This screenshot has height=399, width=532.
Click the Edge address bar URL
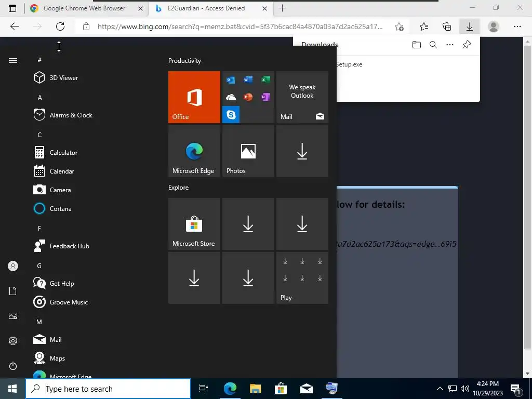(240, 26)
